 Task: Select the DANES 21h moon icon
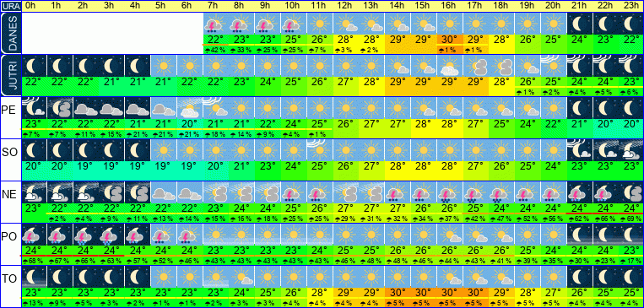[579, 23]
